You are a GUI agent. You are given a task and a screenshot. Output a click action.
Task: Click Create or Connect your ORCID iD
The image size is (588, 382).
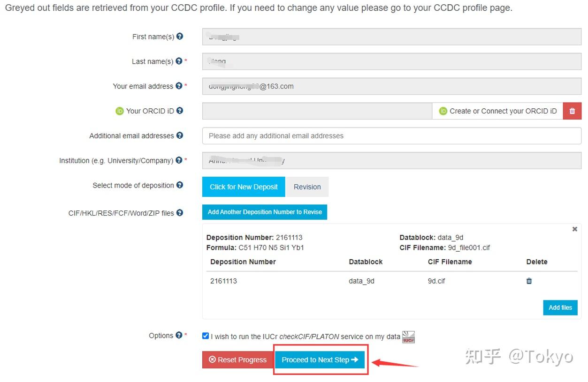(x=497, y=111)
